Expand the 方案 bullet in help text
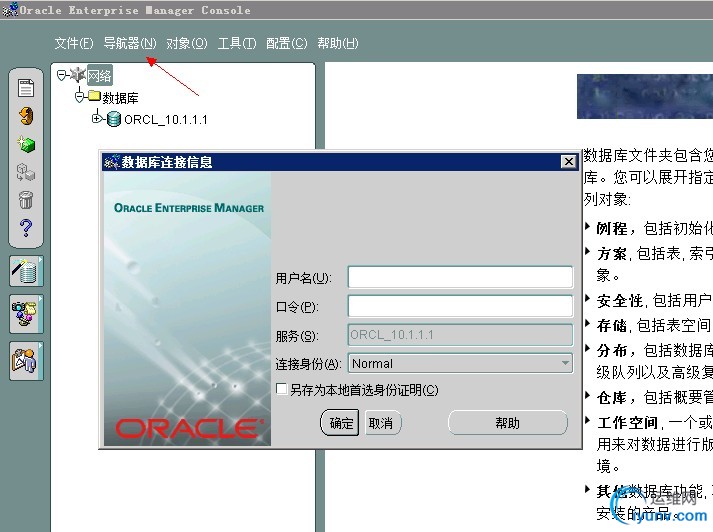Screen dimensions: 713x532 click(587, 251)
